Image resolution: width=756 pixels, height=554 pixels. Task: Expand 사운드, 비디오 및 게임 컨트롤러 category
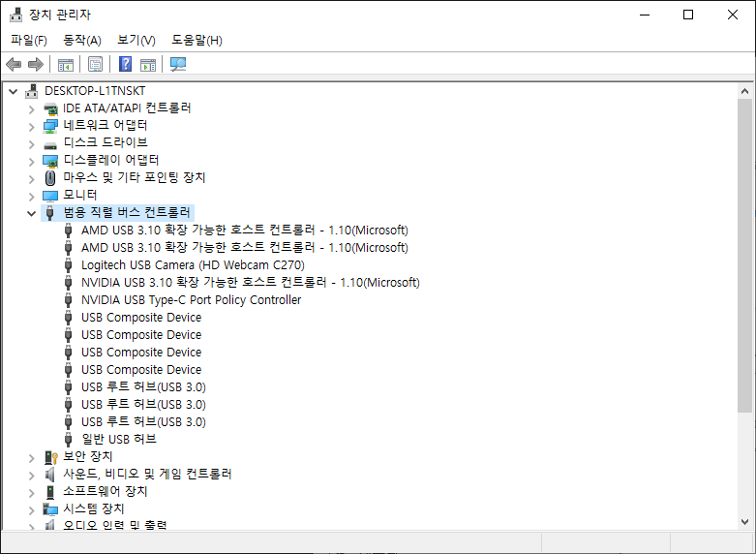tap(31, 475)
